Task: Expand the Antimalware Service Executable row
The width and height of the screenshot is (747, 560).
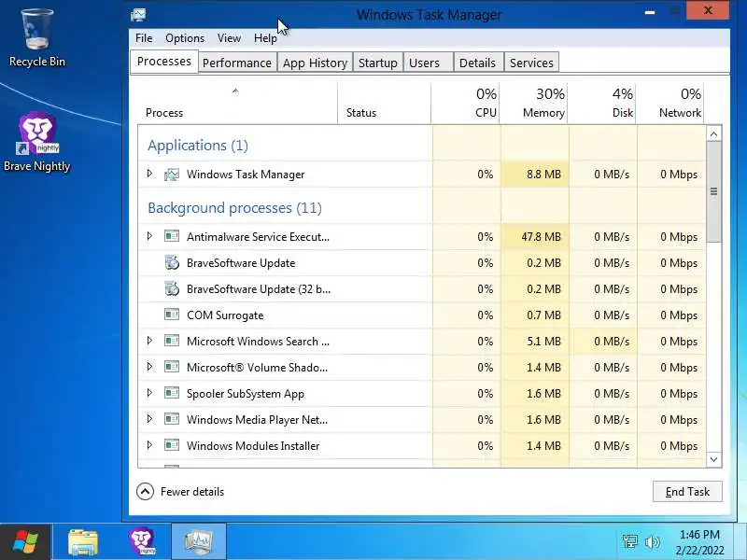Action: 149,236
